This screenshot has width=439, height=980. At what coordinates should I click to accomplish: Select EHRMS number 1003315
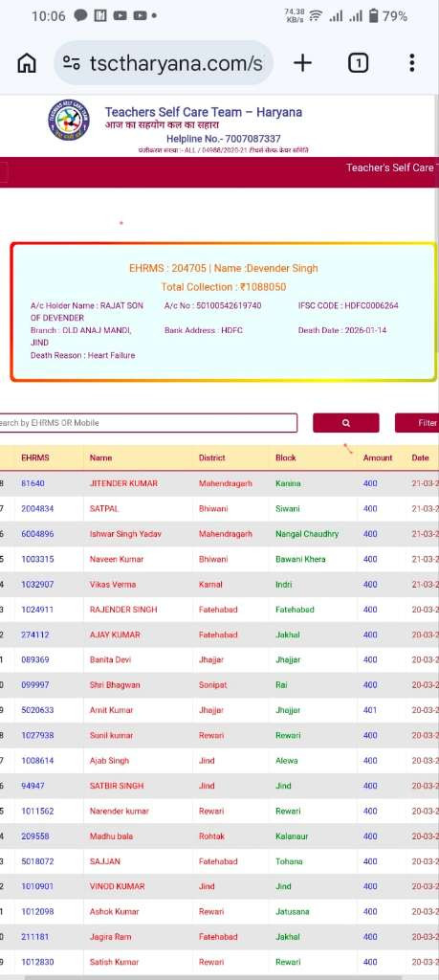click(x=37, y=559)
